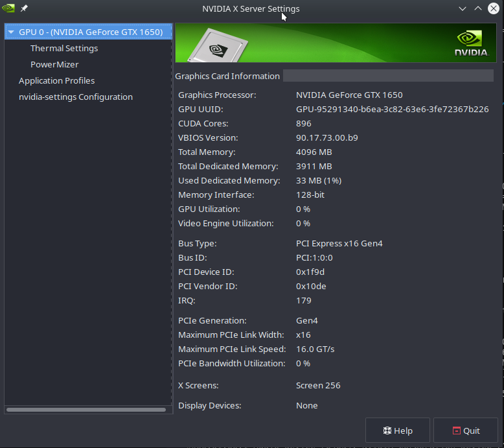Click Total Memory value 4096 MB
The height and width of the screenshot is (448, 504).
(314, 152)
